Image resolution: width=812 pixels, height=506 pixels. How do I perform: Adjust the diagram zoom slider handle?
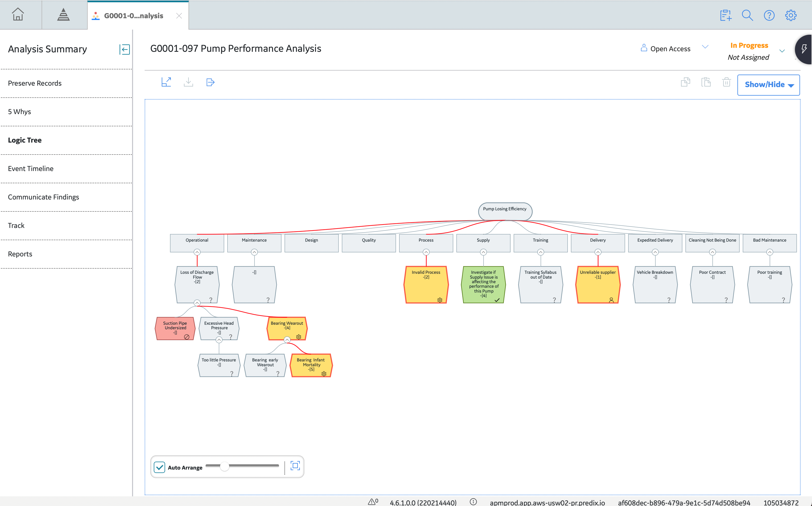225,466
